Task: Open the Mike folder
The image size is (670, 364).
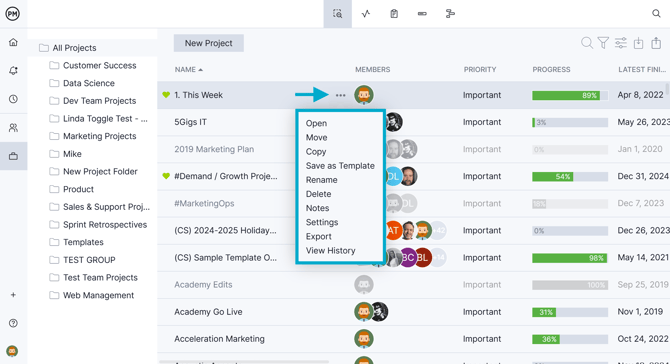Action: pos(65,154)
